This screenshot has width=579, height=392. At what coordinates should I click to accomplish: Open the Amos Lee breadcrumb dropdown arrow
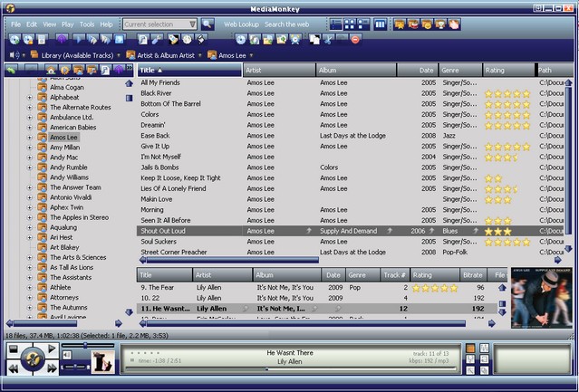pyautogui.click(x=251, y=55)
